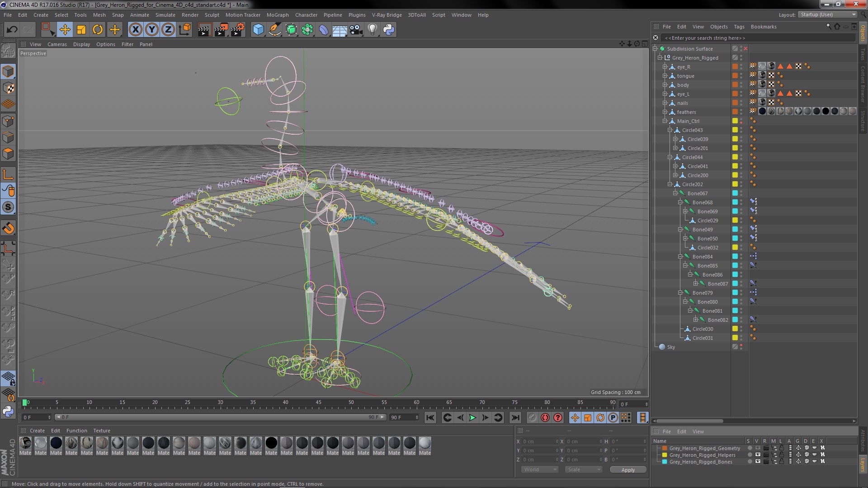Expand the feathers object

click(x=665, y=112)
